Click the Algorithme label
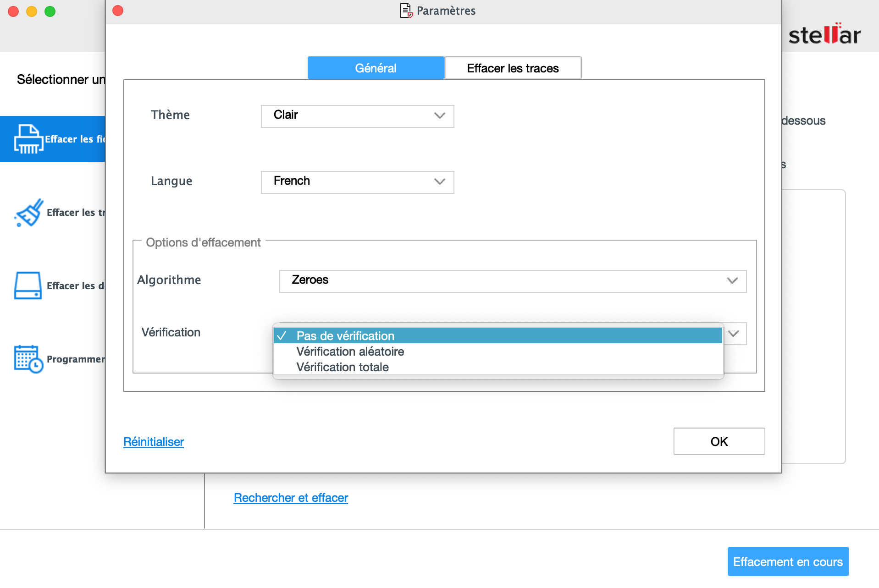The height and width of the screenshot is (588, 879). click(x=169, y=280)
